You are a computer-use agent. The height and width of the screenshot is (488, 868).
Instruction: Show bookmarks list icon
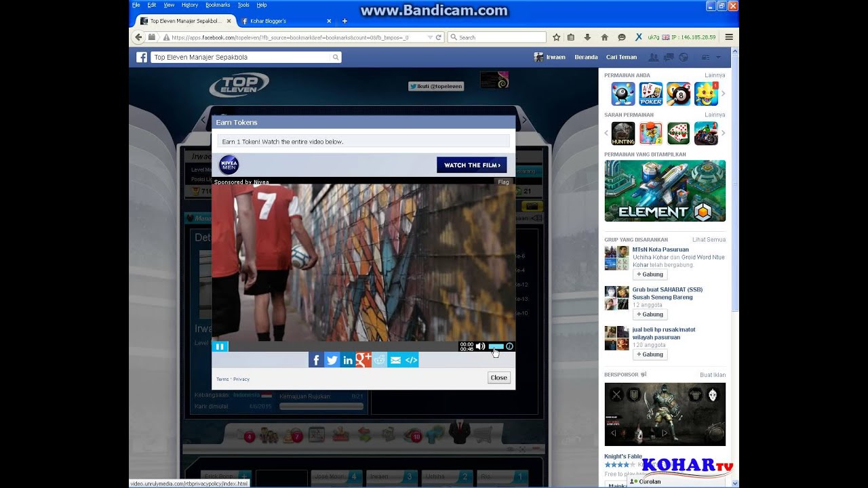tap(571, 37)
